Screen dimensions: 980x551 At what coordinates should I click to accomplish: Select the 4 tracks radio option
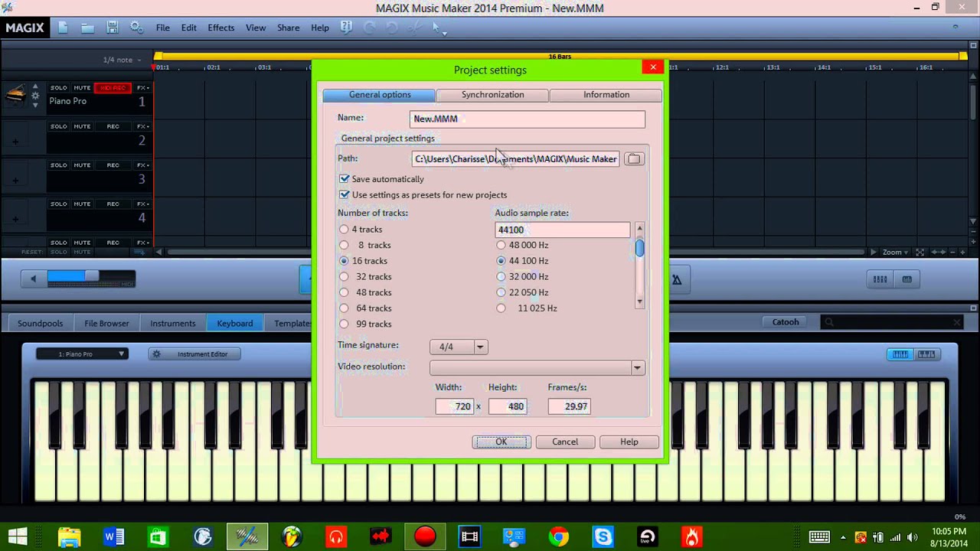coord(344,230)
